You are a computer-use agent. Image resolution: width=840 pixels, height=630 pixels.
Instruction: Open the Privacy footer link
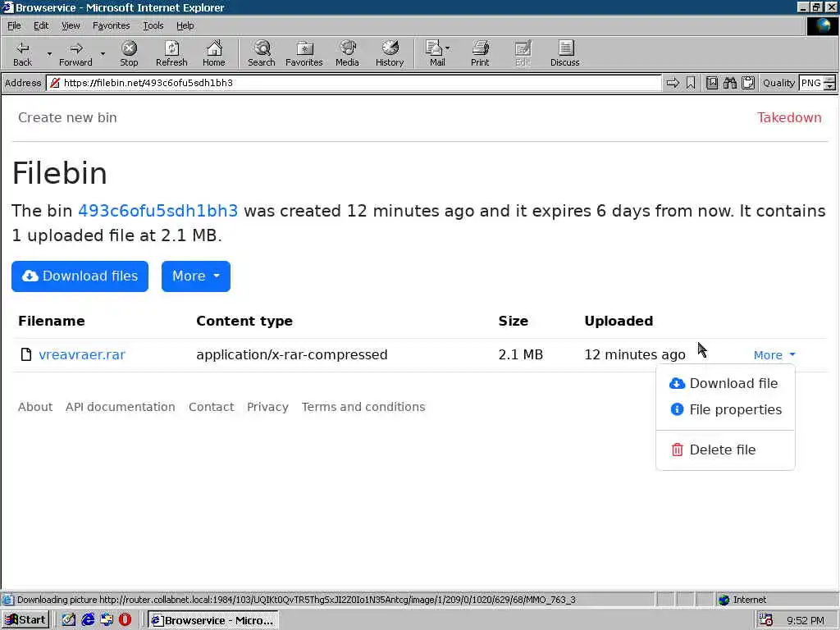(268, 407)
